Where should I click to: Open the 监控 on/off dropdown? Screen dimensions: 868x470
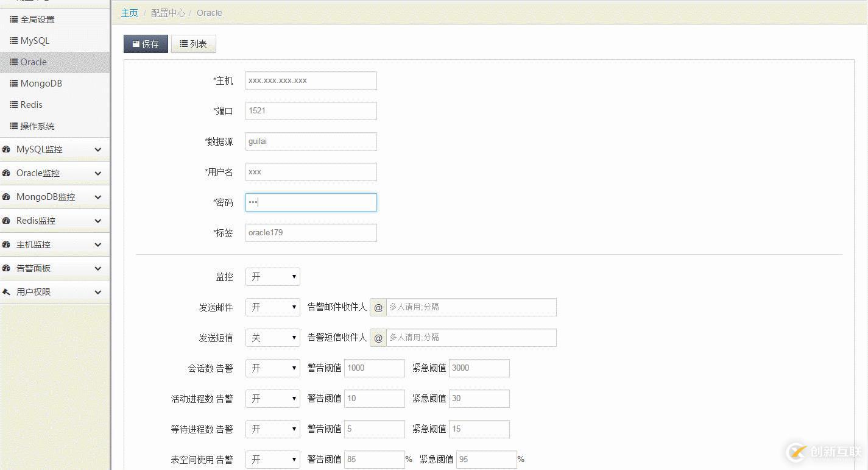[272, 277]
